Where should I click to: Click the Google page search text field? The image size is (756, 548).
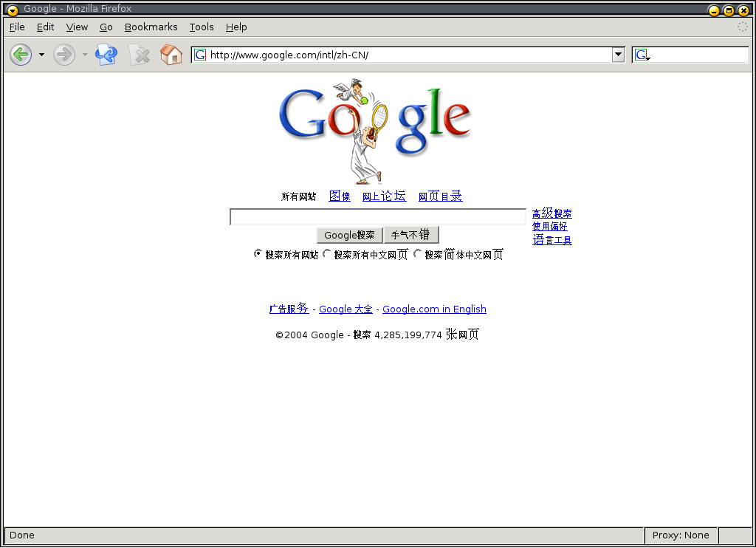point(378,216)
